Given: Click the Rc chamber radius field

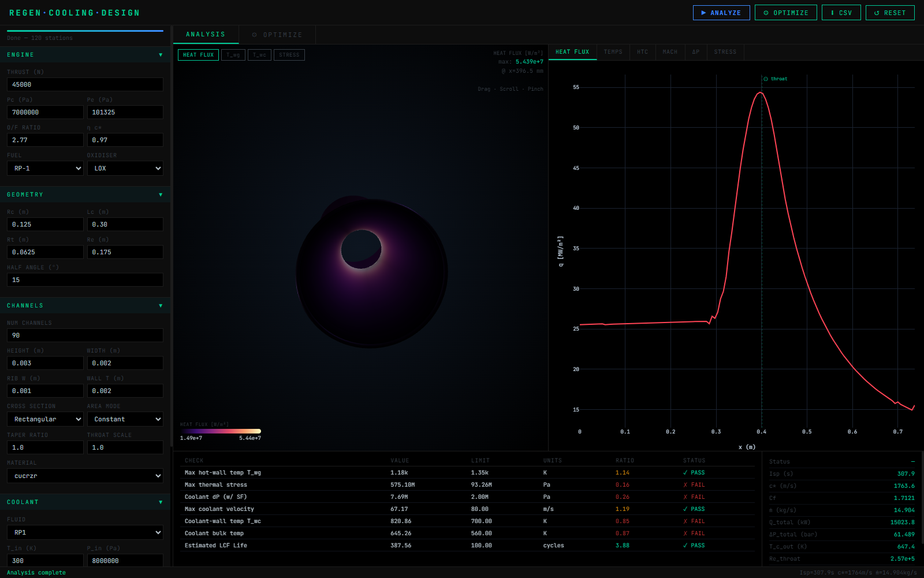Looking at the screenshot, I should pyautogui.click(x=45, y=224).
